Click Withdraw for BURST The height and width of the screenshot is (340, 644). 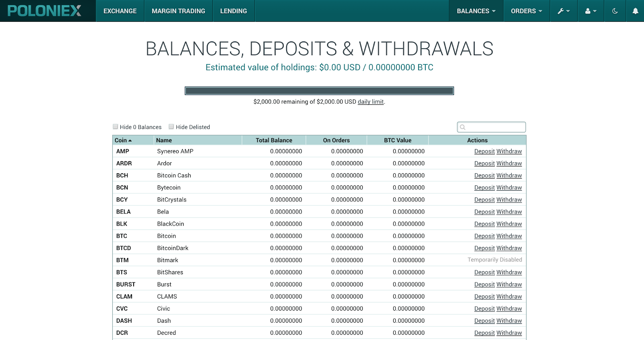(x=509, y=284)
